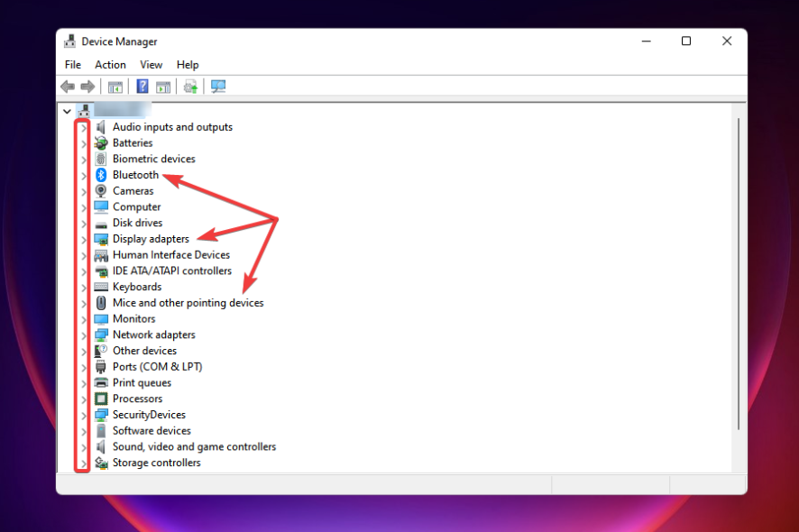Select the Processors category in the list
This screenshot has height=532, width=799.
138,398
